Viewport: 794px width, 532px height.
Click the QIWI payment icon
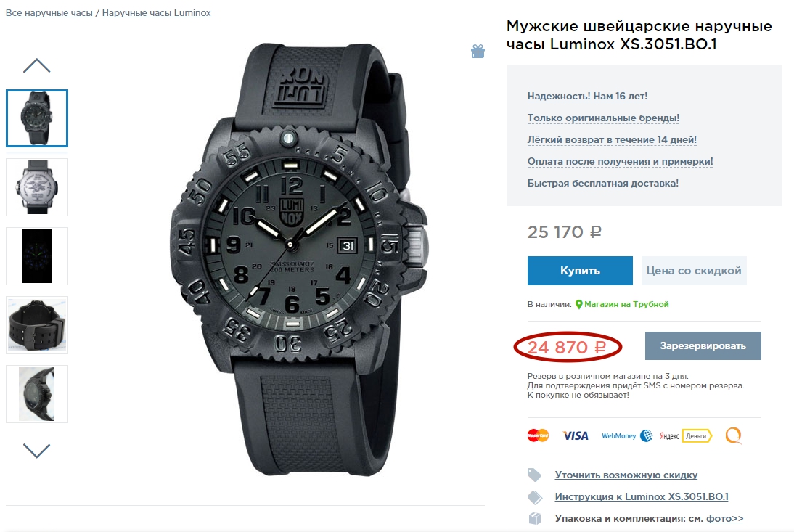(x=734, y=435)
